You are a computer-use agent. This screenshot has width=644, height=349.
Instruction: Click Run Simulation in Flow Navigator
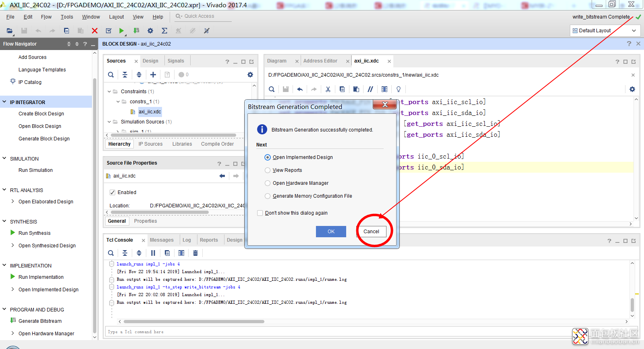(35, 170)
